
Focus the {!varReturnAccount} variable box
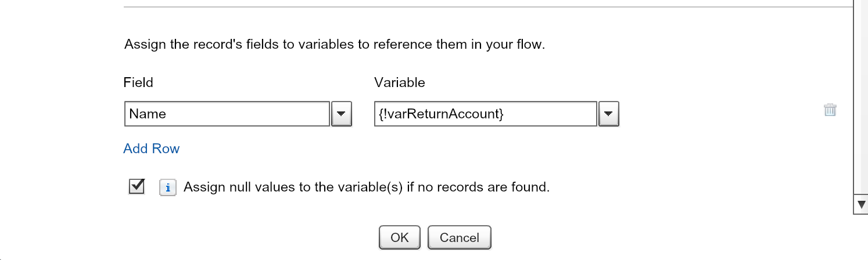486,114
